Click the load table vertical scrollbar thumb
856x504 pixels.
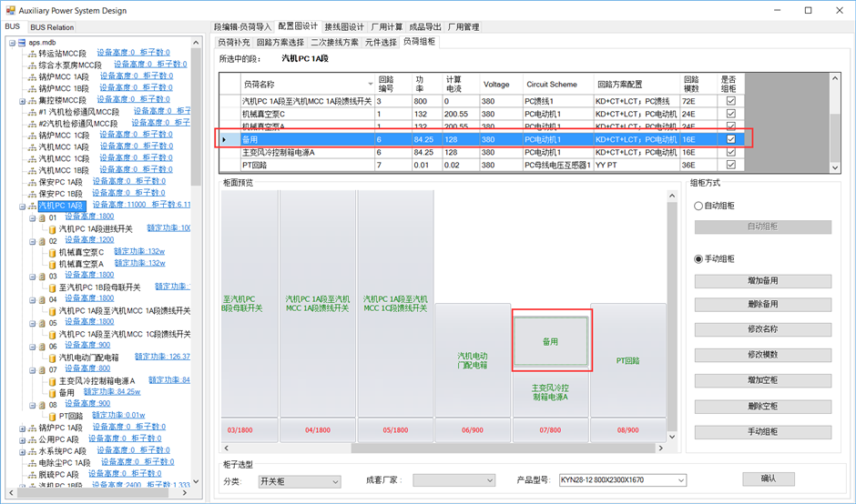click(835, 137)
